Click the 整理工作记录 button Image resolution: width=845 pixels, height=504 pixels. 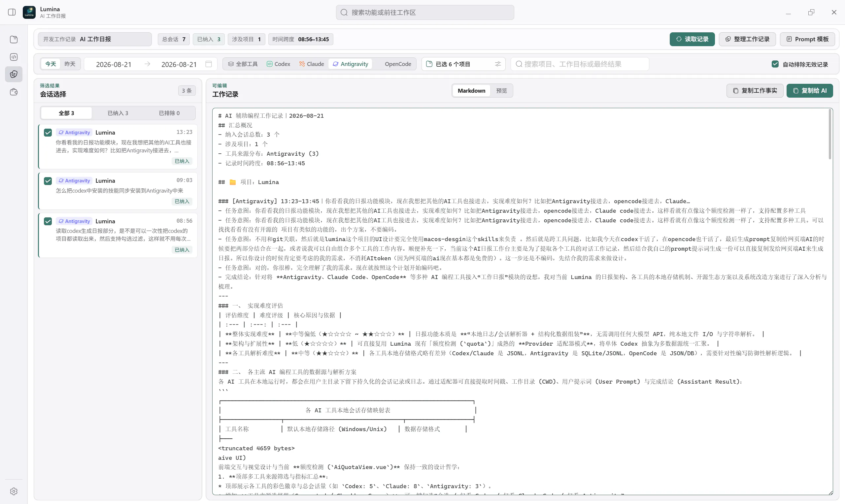point(747,39)
